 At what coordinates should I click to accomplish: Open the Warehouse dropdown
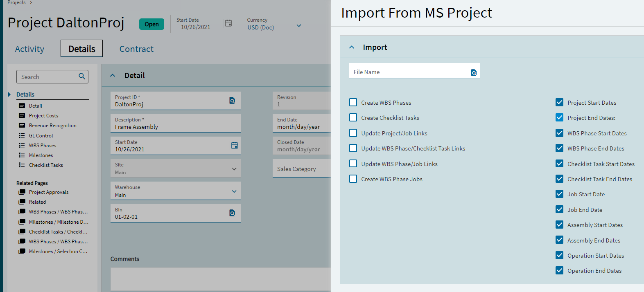234,191
